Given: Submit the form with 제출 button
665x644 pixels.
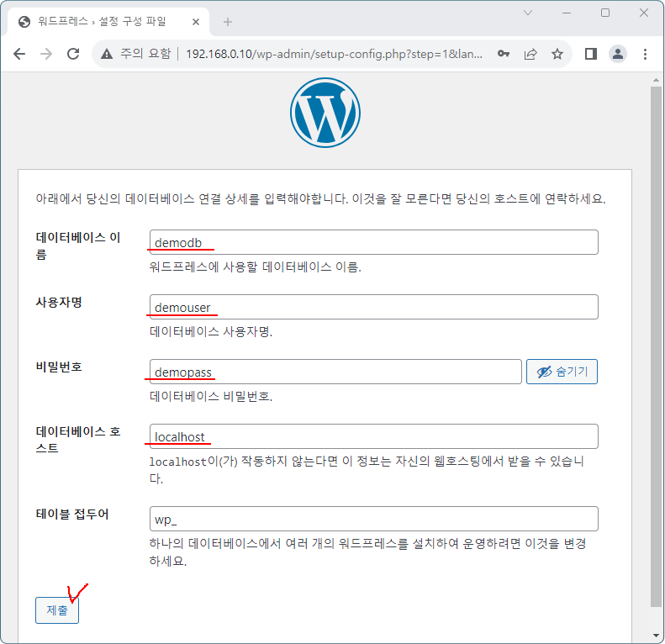Looking at the screenshot, I should point(57,610).
